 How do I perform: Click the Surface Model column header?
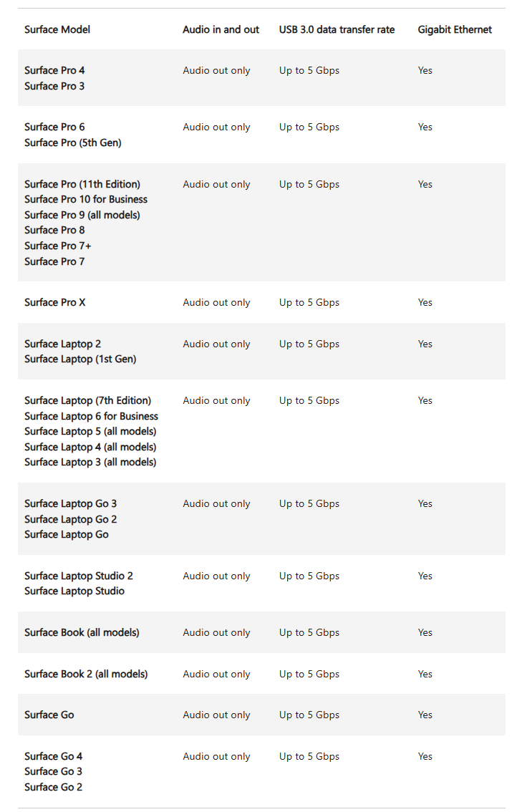click(57, 29)
